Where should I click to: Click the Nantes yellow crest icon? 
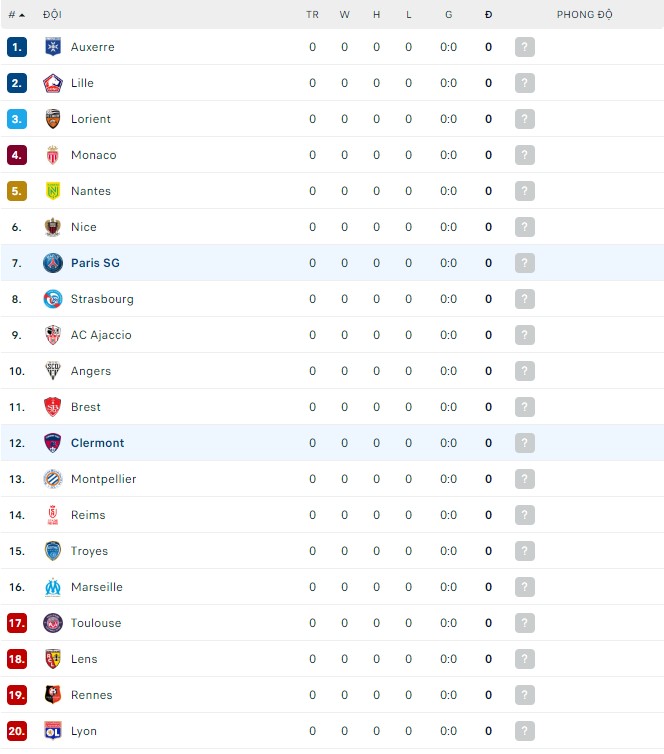(x=53, y=191)
